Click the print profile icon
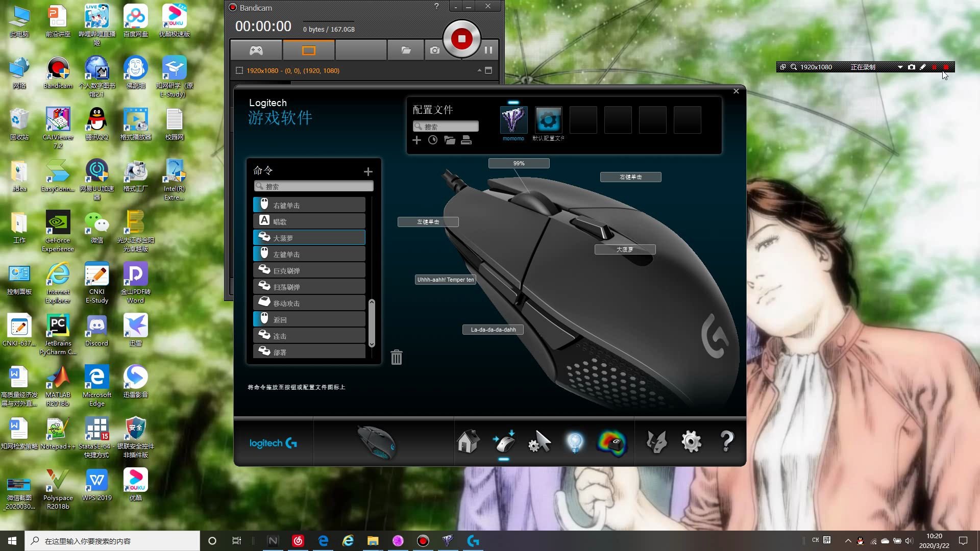 tap(466, 140)
